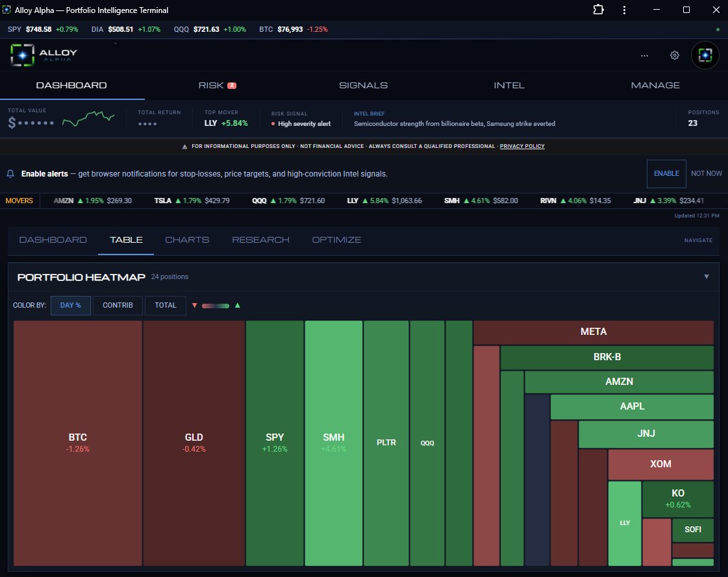
Task: Click the green up arrow in legend
Action: (238, 306)
